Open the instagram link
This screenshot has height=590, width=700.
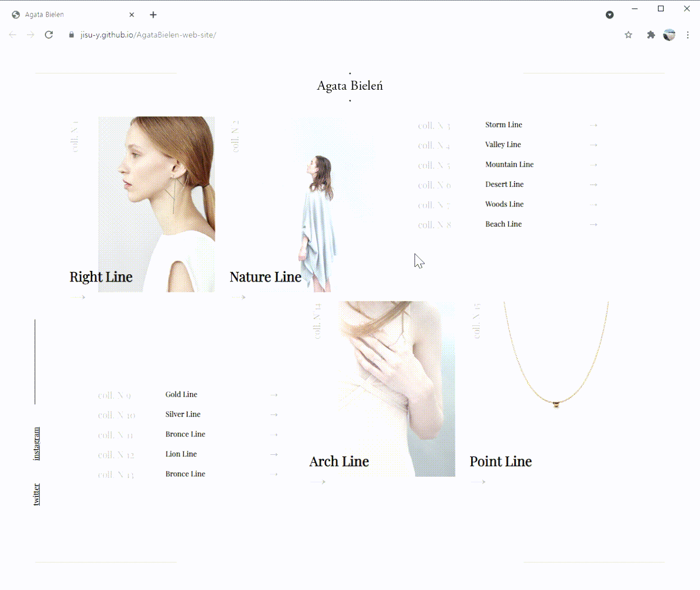coord(36,444)
